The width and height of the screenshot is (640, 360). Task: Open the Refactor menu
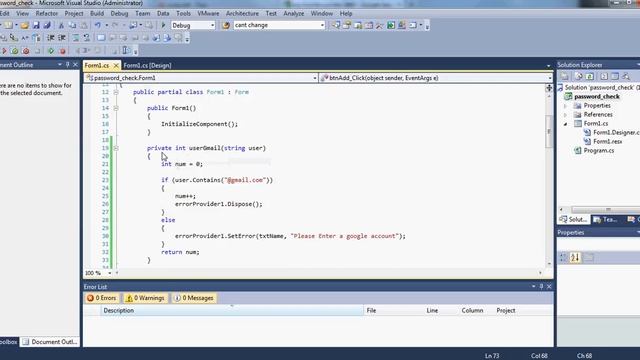[x=47, y=13]
